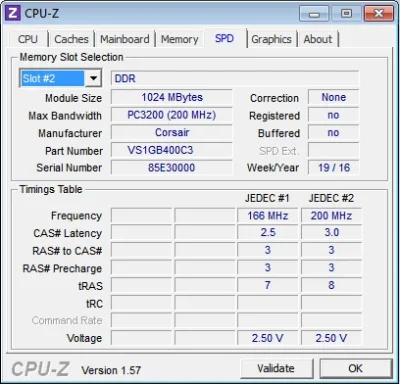Click the tRAS value 7
The height and width of the screenshot is (384, 400).
(267, 285)
